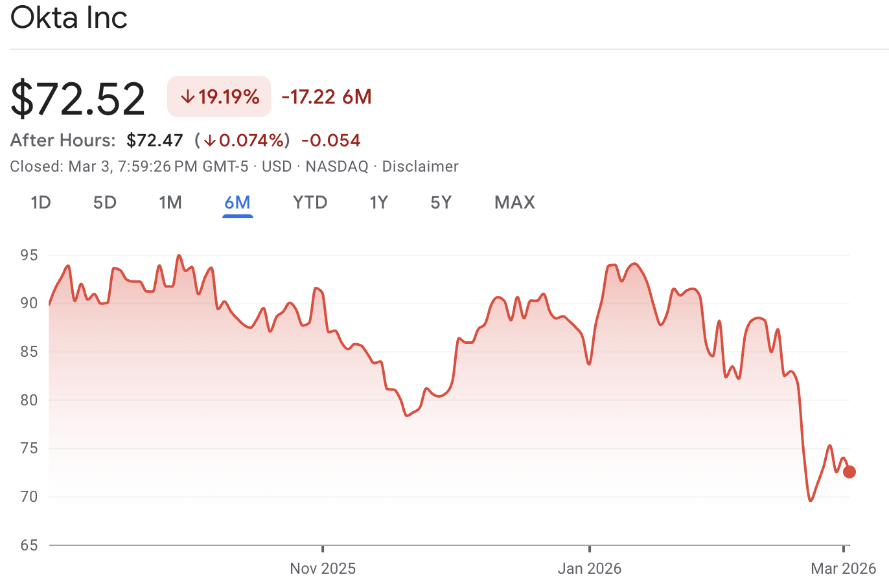Screen dimensions: 889x588
Task: Open the Disclaimer link
Action: (420, 166)
